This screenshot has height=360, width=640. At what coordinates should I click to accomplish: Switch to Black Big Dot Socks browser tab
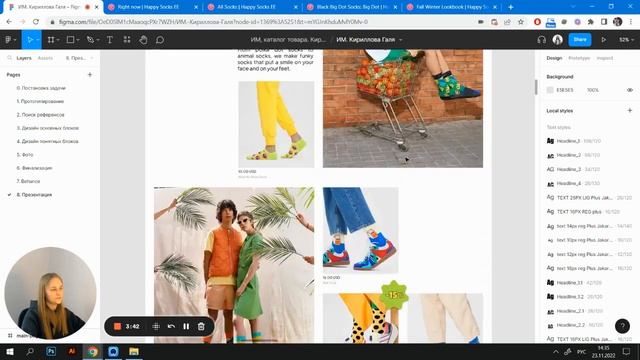(x=351, y=7)
